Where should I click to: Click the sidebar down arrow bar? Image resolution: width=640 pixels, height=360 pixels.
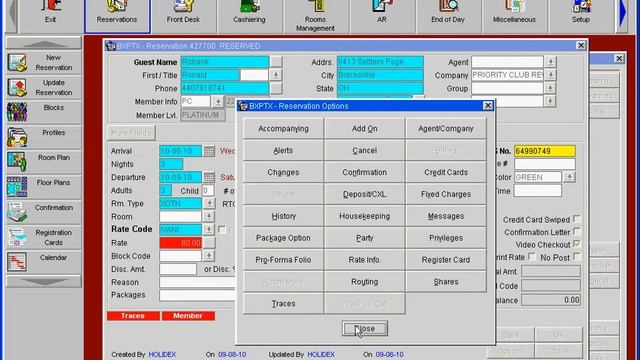point(44,281)
